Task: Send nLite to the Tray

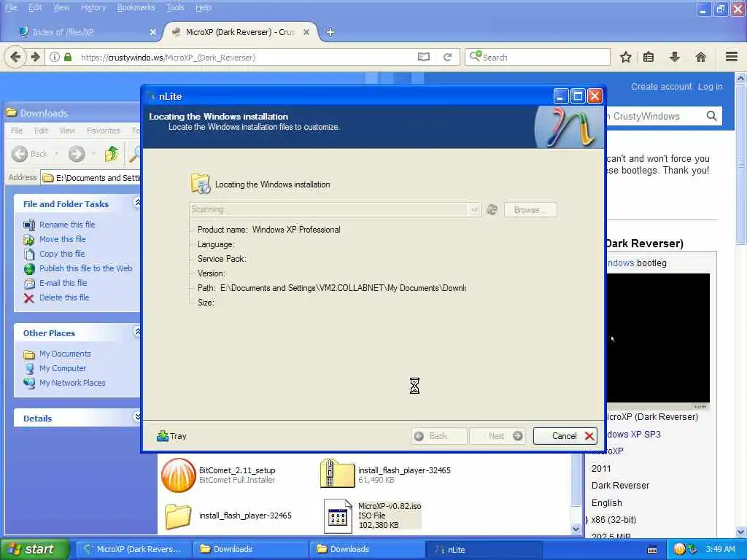Action: [171, 436]
